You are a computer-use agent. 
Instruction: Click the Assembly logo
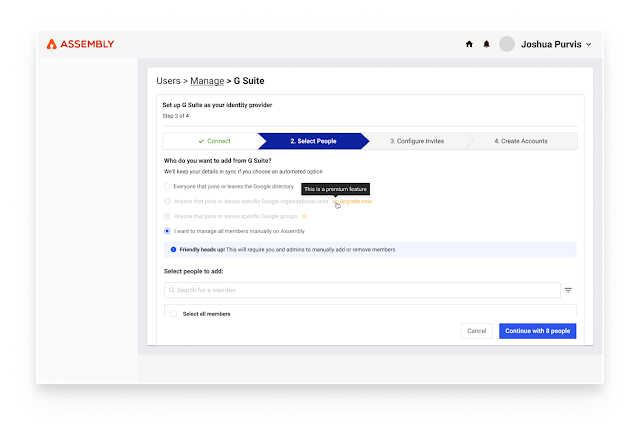80,44
